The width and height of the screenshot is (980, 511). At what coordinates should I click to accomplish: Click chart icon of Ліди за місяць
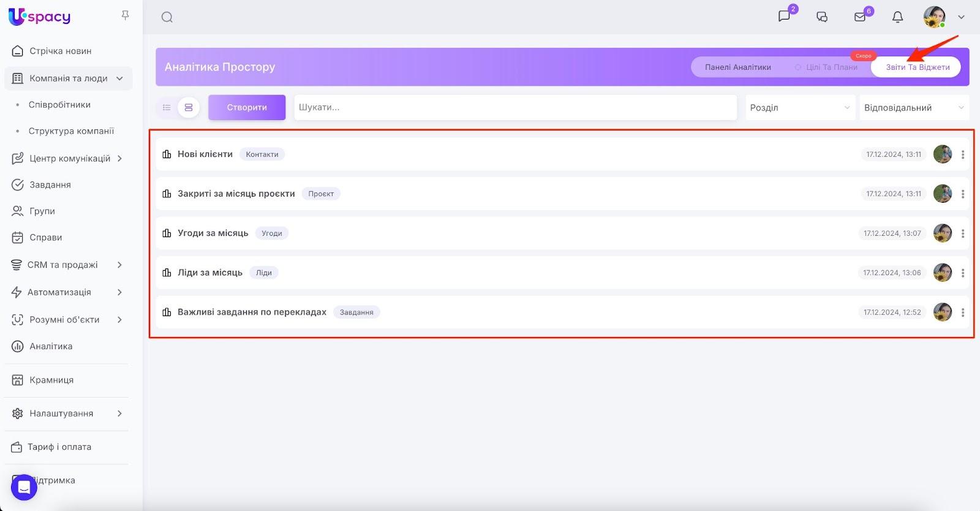167,272
